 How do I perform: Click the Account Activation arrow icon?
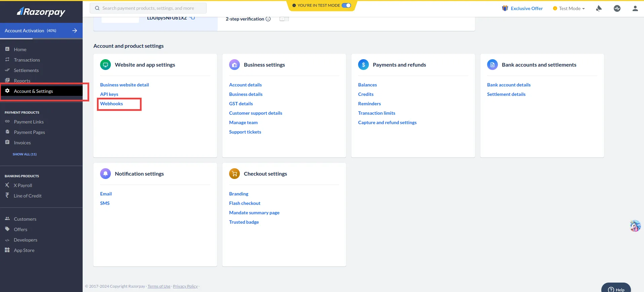pos(75,31)
